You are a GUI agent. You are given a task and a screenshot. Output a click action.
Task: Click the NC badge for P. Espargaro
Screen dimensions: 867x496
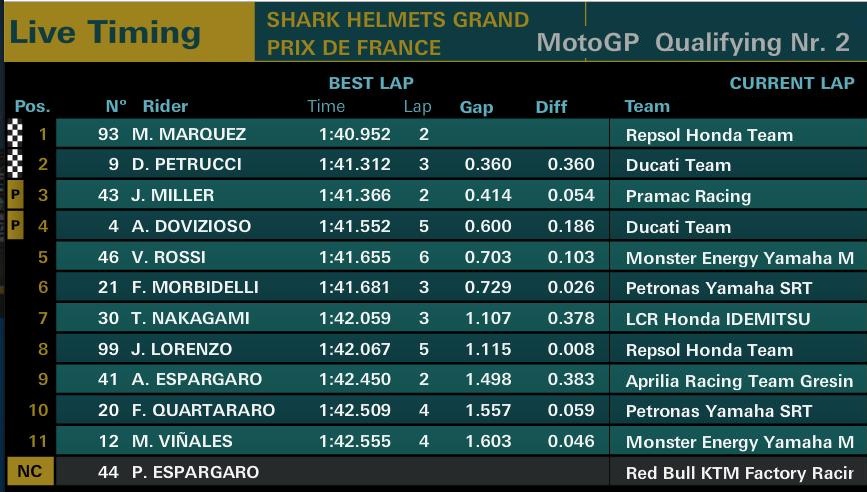[x=29, y=471]
